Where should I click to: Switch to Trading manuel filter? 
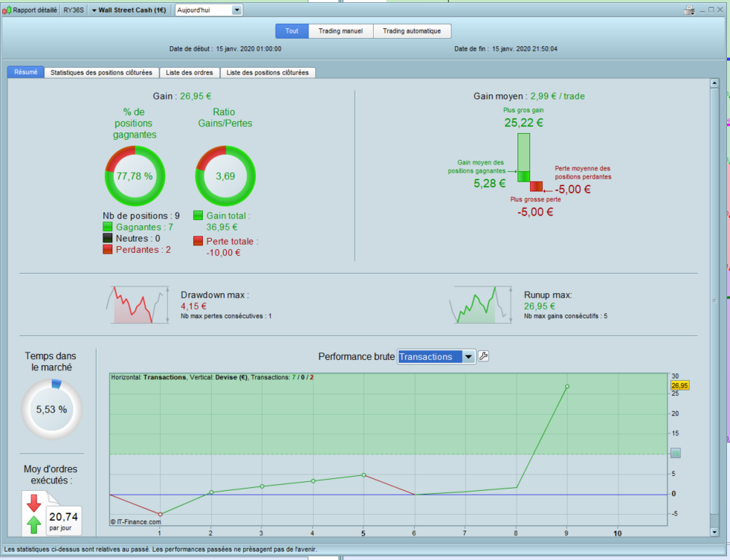[x=340, y=31]
